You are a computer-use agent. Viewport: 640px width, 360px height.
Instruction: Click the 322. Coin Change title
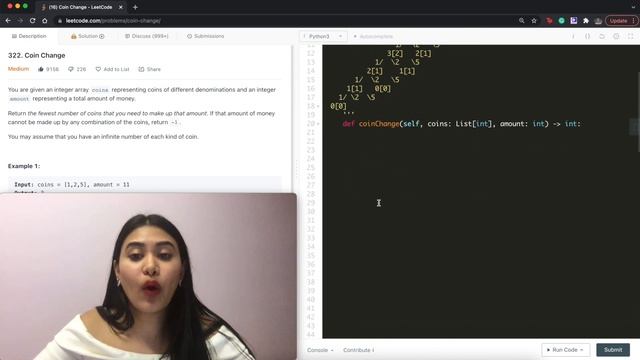coord(36,55)
